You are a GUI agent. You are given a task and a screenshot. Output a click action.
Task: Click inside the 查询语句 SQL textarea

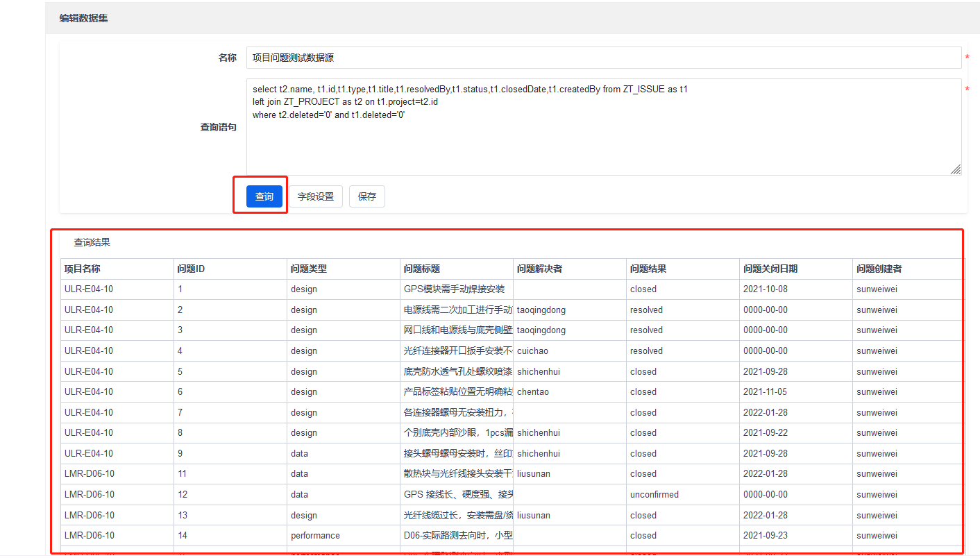point(602,139)
